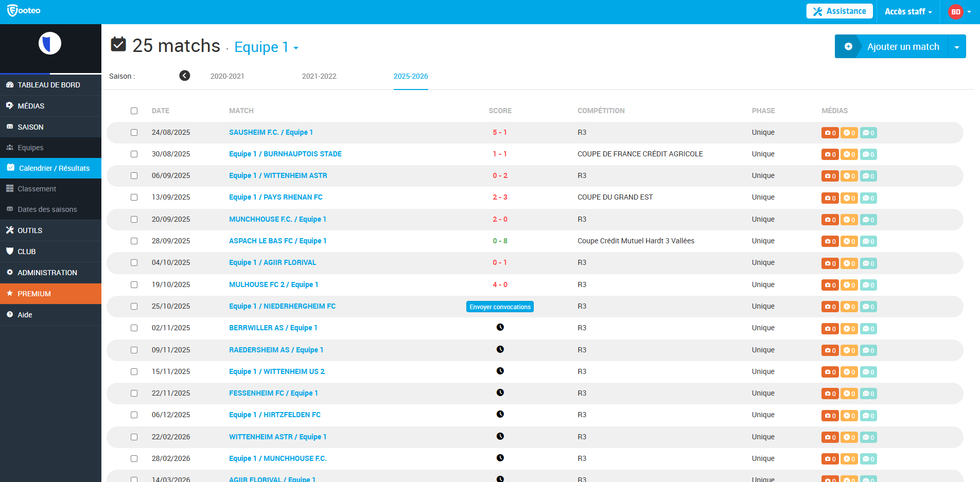Open Calendrier / Résultats menu item

pyautogui.click(x=50, y=168)
